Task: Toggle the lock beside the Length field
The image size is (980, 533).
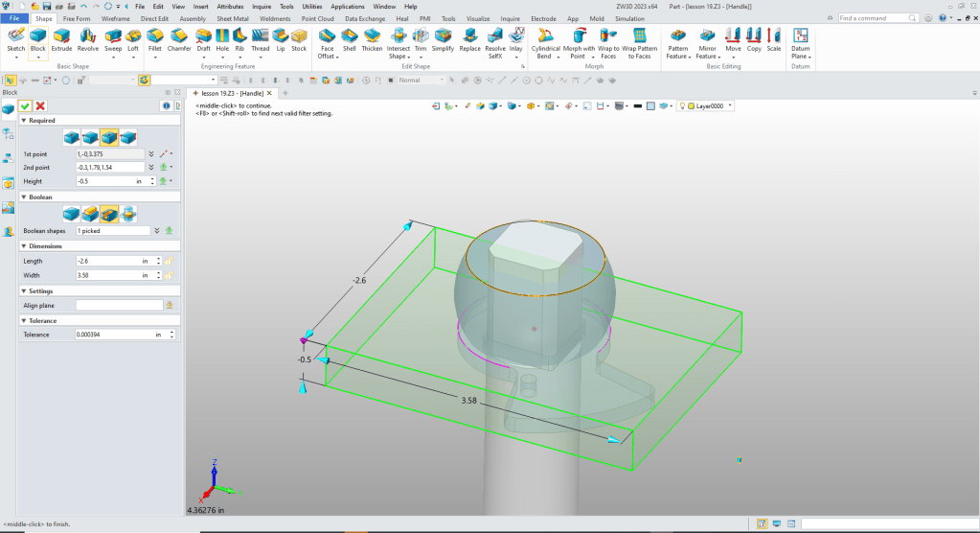Action: click(170, 261)
